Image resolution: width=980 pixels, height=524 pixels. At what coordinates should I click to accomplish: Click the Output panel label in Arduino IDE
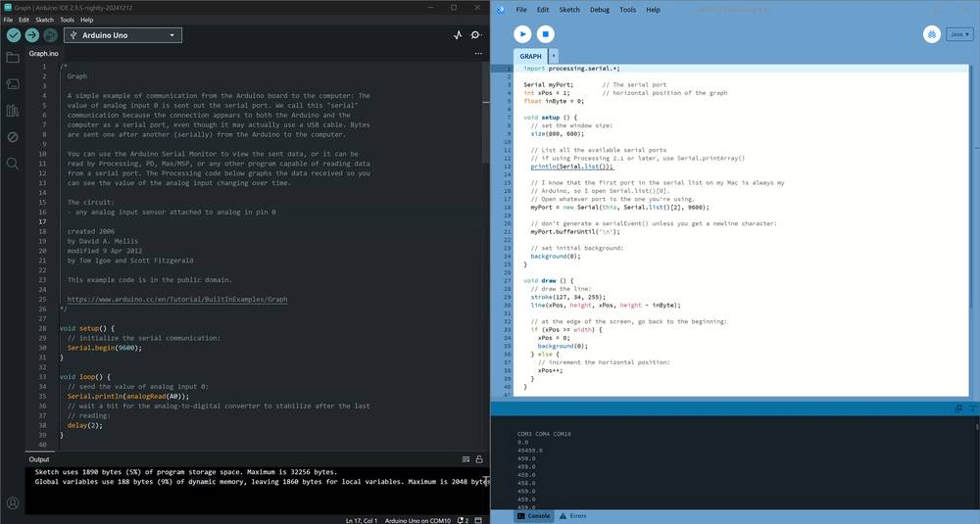pos(39,459)
